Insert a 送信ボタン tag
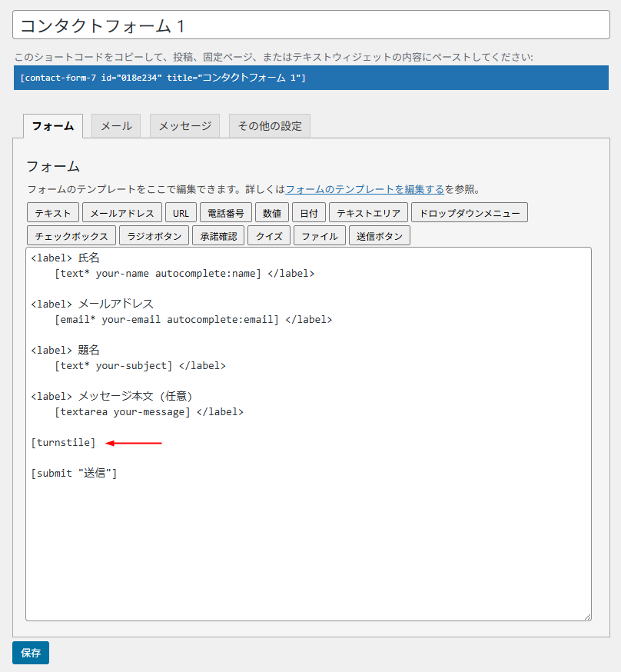The image size is (621, 672). point(380,236)
